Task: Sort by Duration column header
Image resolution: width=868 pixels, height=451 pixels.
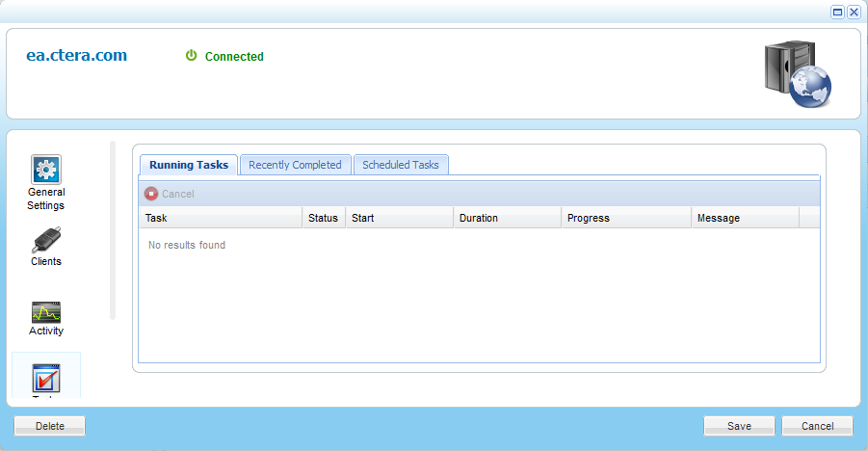Action: point(507,218)
